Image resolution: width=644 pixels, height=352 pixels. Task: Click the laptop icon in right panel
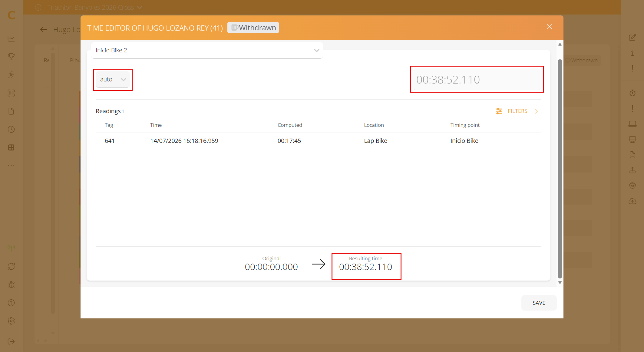[632, 124]
